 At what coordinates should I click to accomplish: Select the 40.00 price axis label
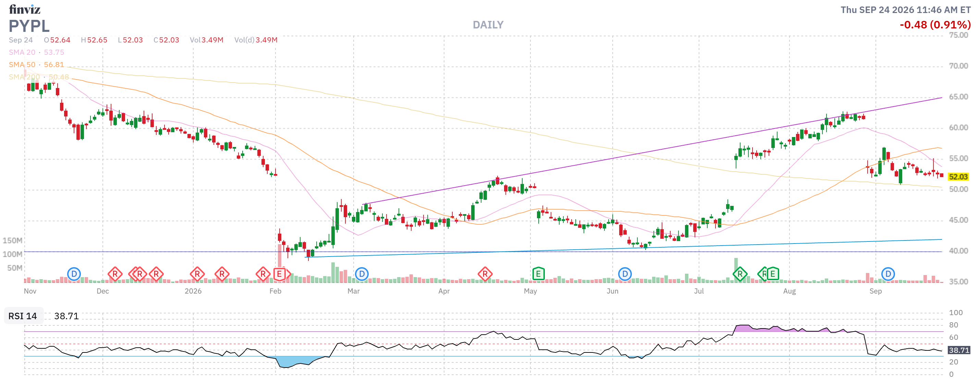[958, 251]
